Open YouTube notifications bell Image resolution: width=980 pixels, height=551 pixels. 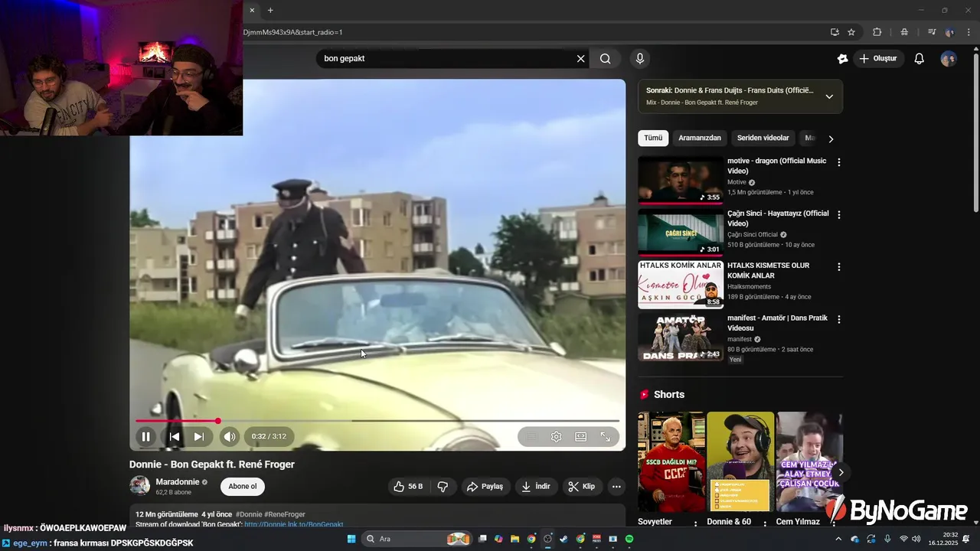[x=920, y=59]
